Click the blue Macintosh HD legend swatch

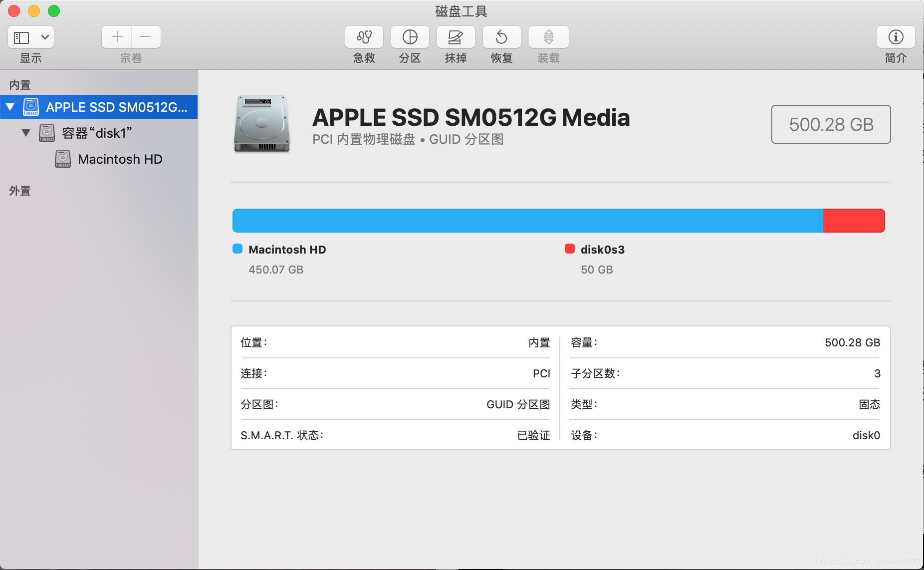coord(237,249)
